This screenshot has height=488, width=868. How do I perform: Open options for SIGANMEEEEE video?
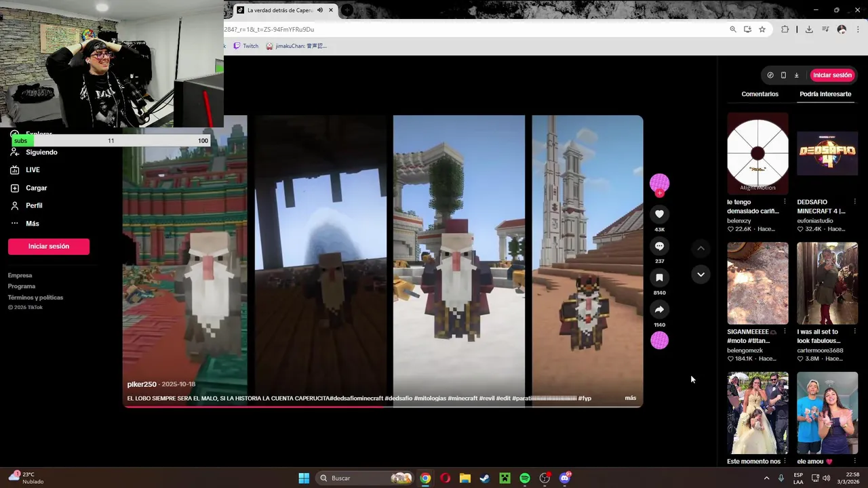coord(785,331)
